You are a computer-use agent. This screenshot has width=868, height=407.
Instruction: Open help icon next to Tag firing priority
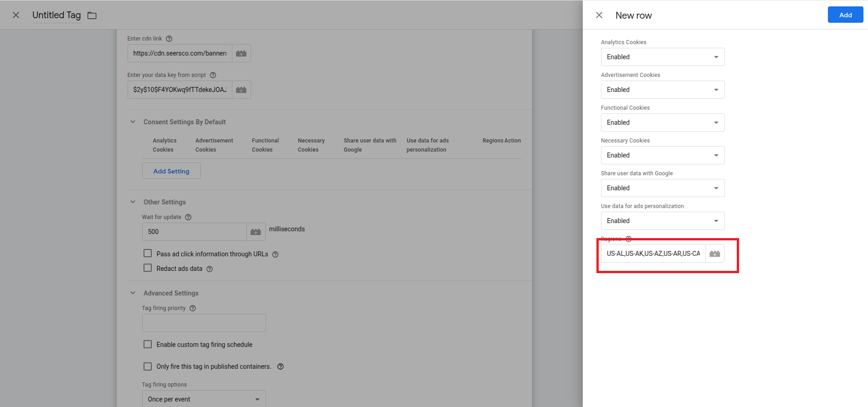pyautogui.click(x=193, y=308)
